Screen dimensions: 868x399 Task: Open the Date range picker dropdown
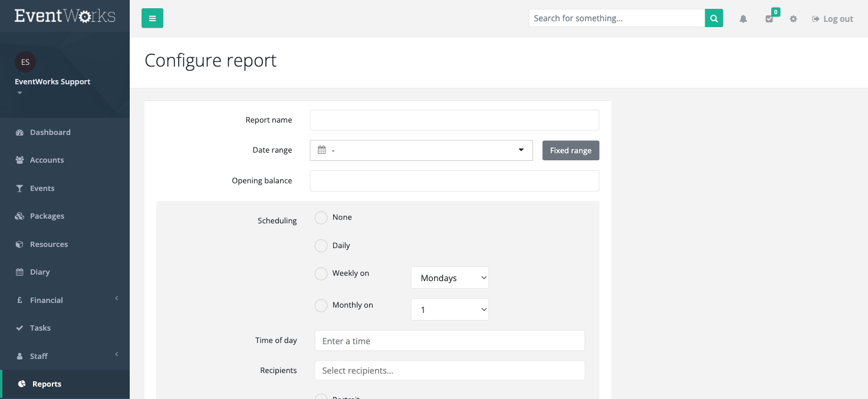[421, 150]
